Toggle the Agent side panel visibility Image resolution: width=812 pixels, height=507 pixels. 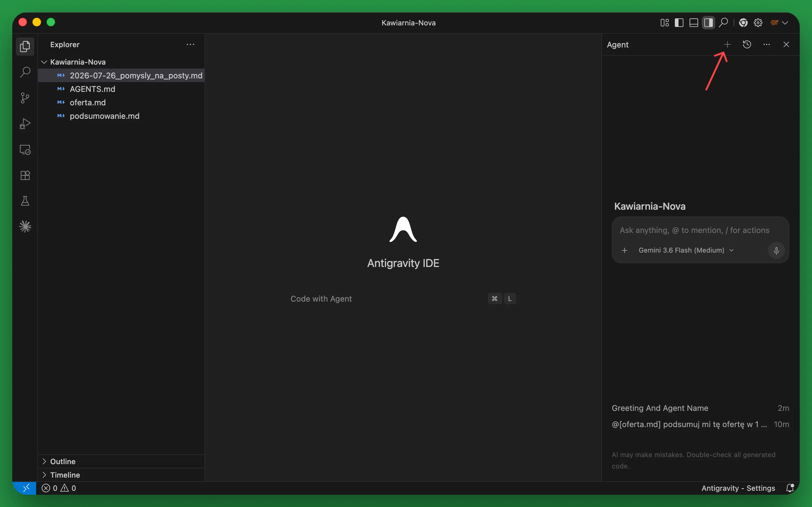pyautogui.click(x=709, y=23)
